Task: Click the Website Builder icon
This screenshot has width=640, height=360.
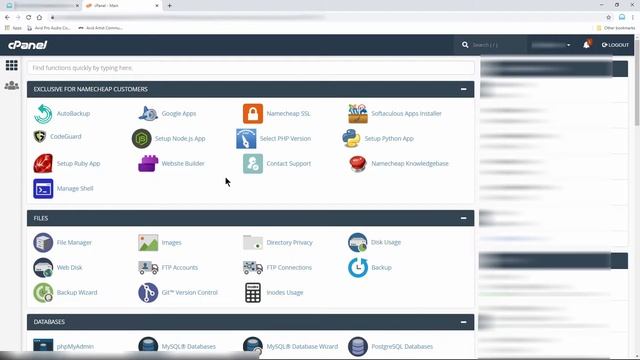Action: click(x=148, y=163)
